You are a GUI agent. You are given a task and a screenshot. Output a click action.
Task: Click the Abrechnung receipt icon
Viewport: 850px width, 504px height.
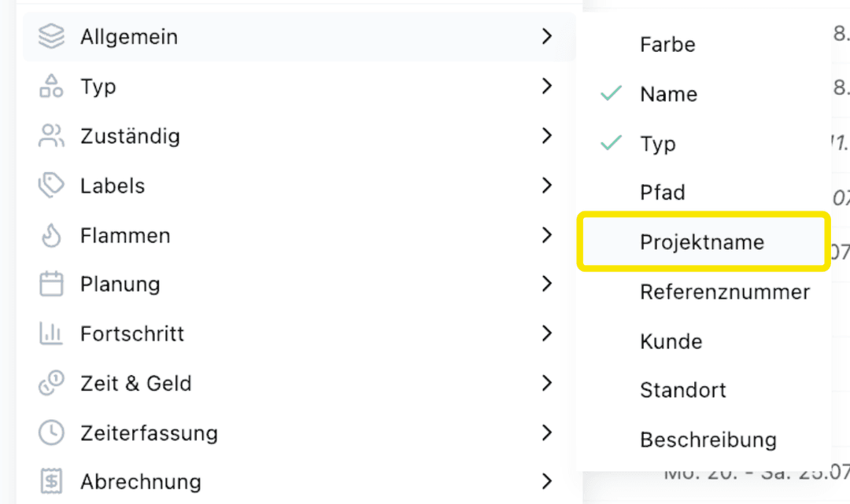click(x=51, y=481)
